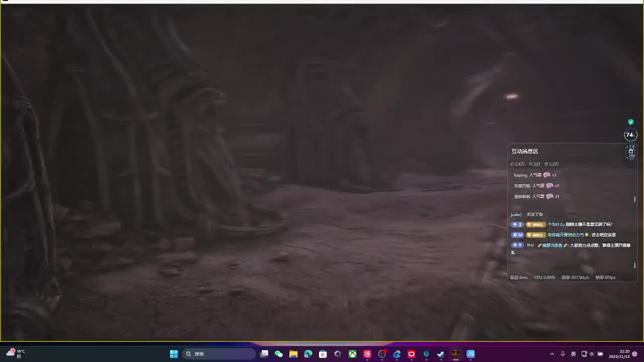Toggle the lock icon on chat overlay
The image size is (644, 362).
631,151
